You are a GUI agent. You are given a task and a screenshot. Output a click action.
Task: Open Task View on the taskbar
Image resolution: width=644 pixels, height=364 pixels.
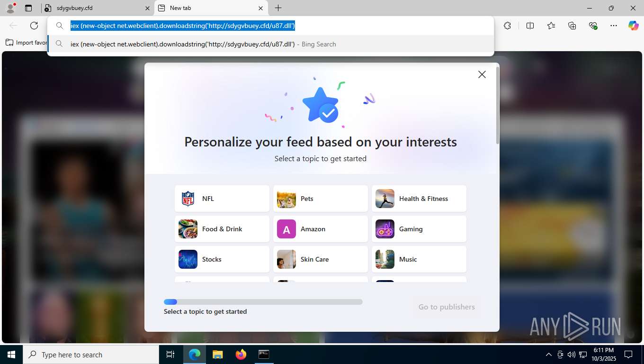point(170,355)
